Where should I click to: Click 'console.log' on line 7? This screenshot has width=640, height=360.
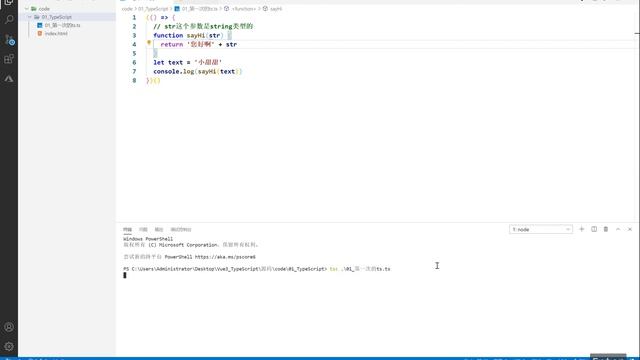click(x=174, y=71)
